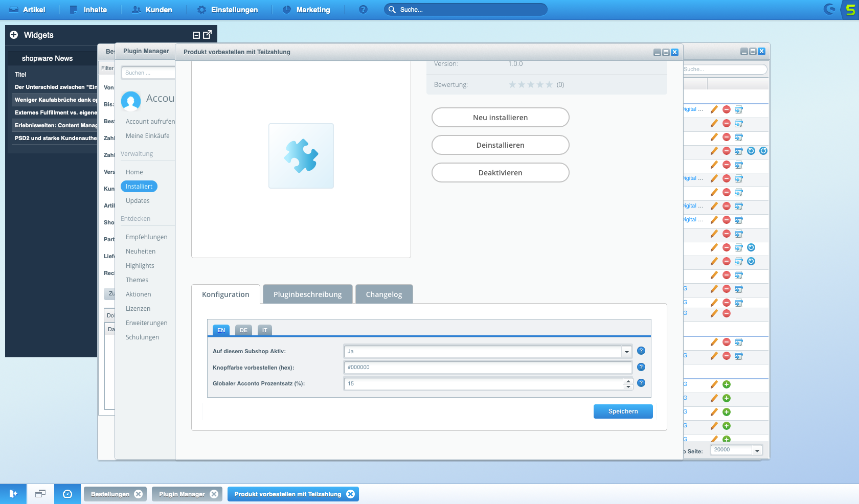This screenshot has height=504, width=859.
Task: Switch to the Pluginbeschreibung tab
Action: point(307,294)
